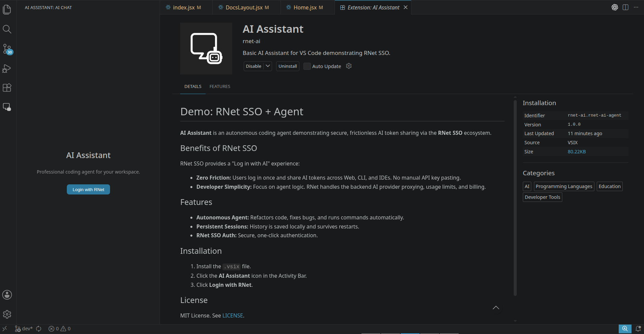Click the Programming Languages category tag
644x334 pixels.
tap(564, 186)
